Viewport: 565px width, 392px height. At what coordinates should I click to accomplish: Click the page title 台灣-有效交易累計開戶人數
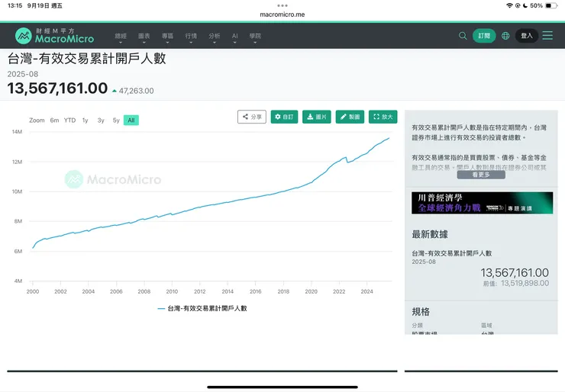tap(87, 58)
